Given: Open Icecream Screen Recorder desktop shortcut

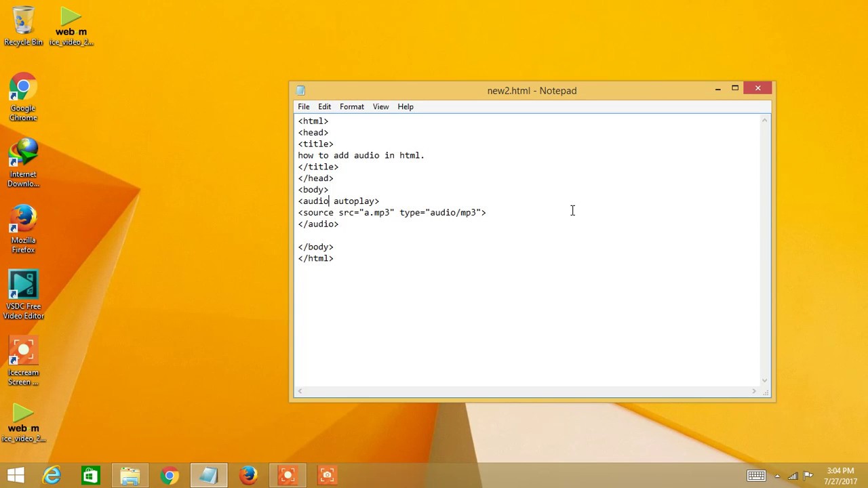Looking at the screenshot, I should click(x=23, y=361).
